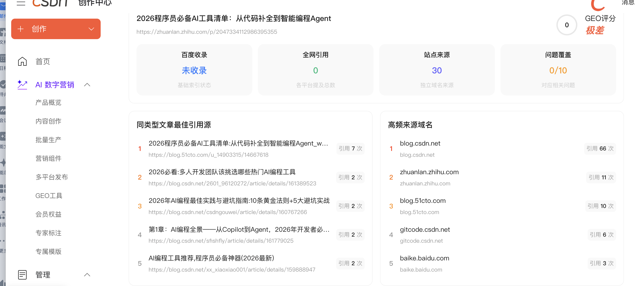This screenshot has width=644, height=286.
Task: Open 批量生产 menu item
Action: click(48, 140)
